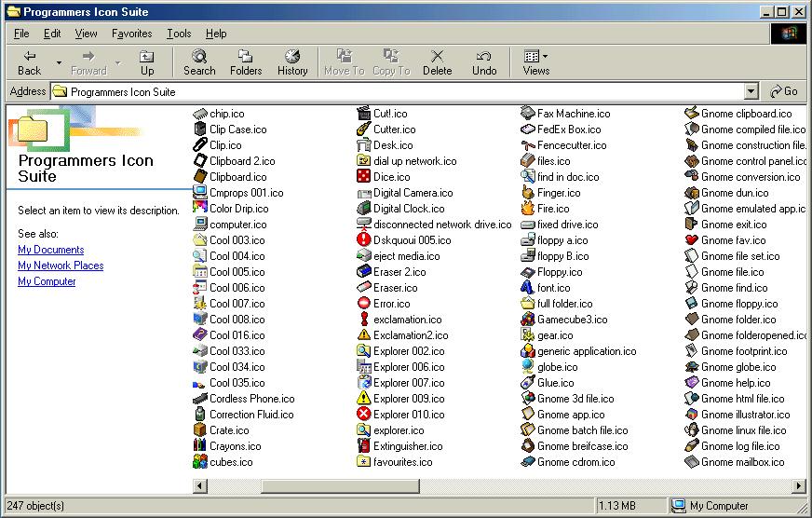Expand the Back button history arrow
Viewport: 812px width, 518px height.
59,63
